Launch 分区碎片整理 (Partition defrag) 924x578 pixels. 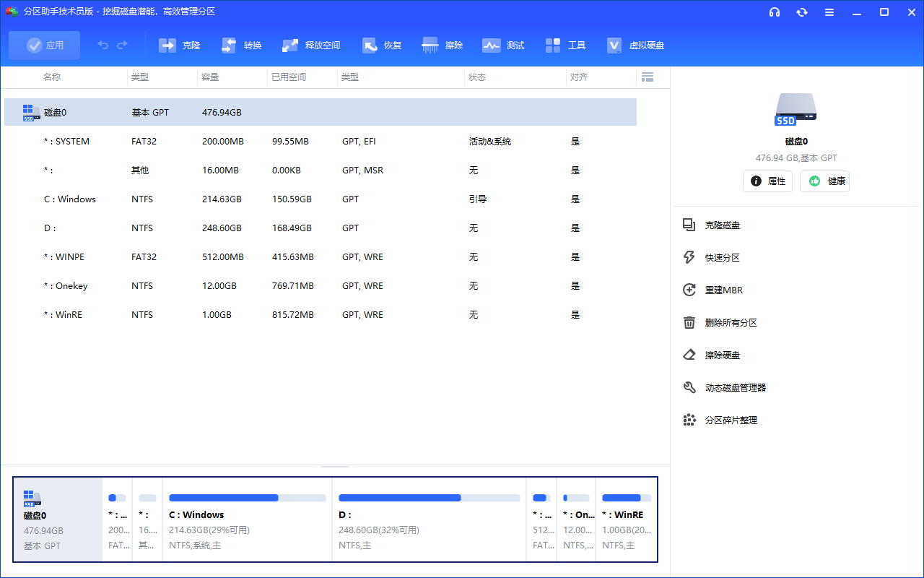coord(720,420)
